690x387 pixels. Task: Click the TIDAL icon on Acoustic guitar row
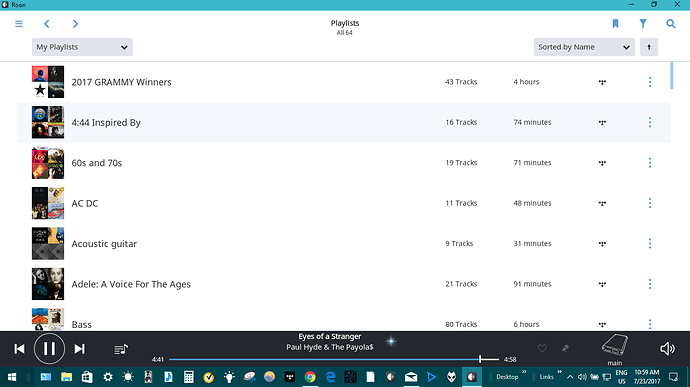(602, 243)
